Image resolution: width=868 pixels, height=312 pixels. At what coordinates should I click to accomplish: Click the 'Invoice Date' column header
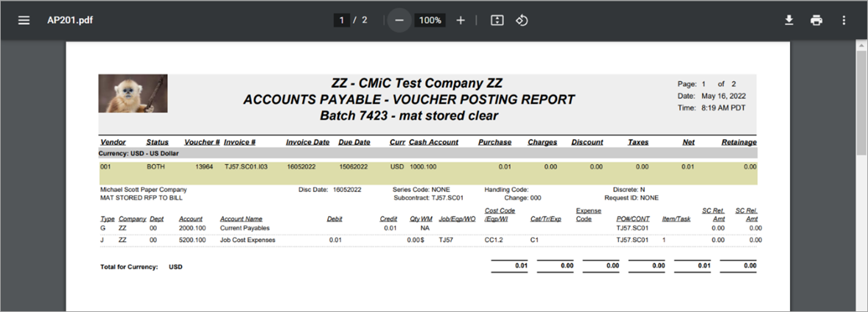point(308,142)
